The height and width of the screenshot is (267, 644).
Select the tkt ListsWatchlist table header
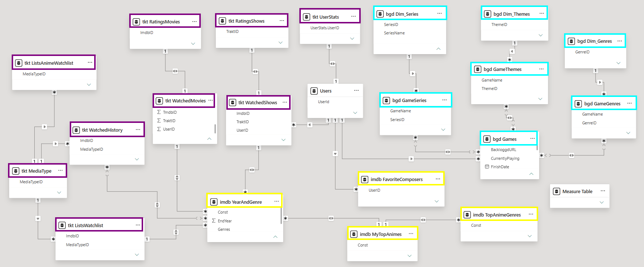click(99, 225)
